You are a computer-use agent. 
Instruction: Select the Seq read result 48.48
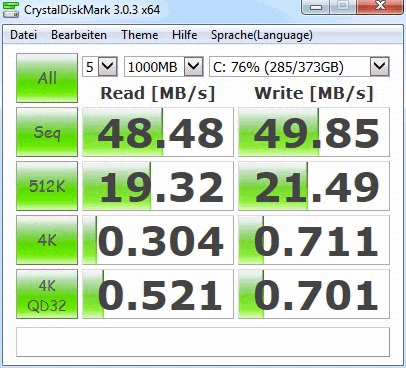coord(158,132)
